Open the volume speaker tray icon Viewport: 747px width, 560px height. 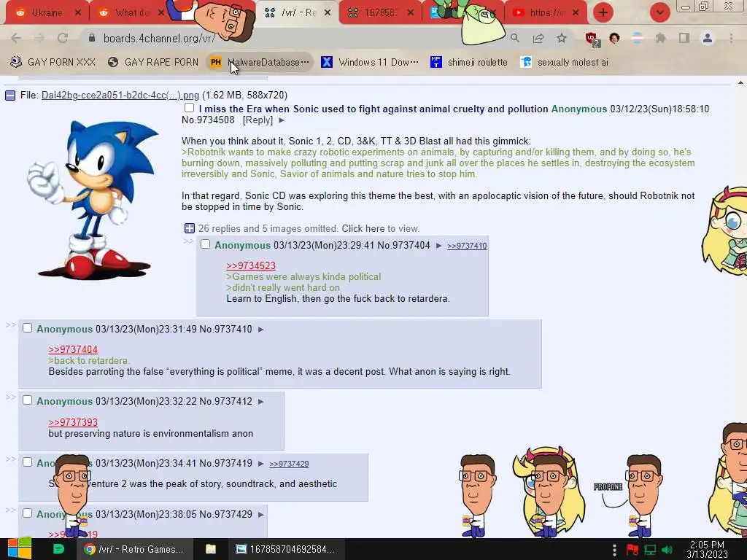pos(667,550)
